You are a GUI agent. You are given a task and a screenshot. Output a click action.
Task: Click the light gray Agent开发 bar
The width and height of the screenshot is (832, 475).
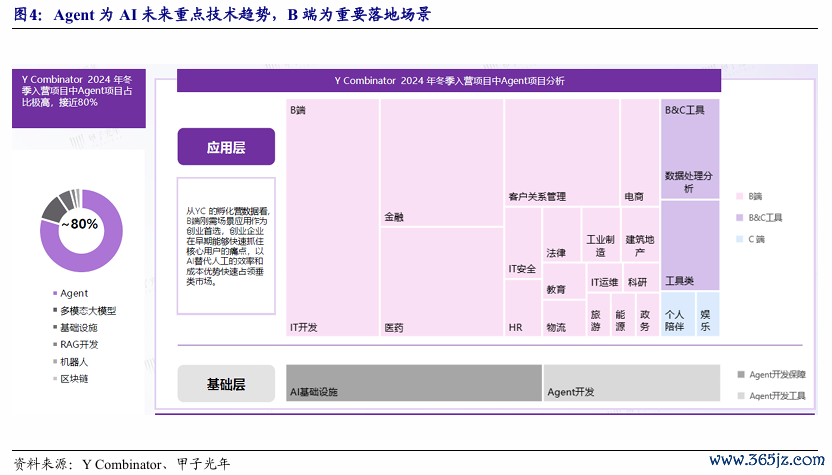point(631,383)
